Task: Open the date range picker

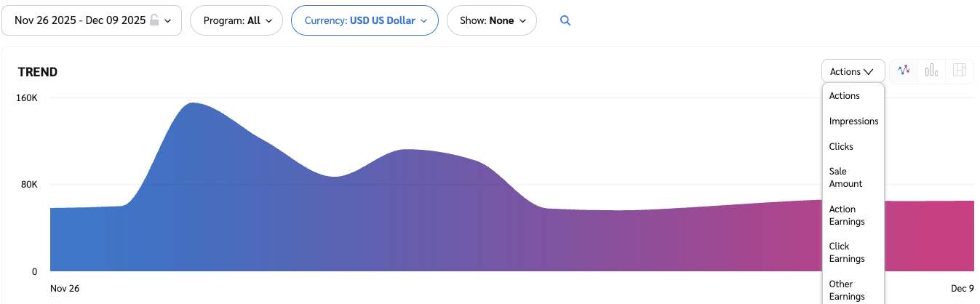Action: [x=92, y=20]
